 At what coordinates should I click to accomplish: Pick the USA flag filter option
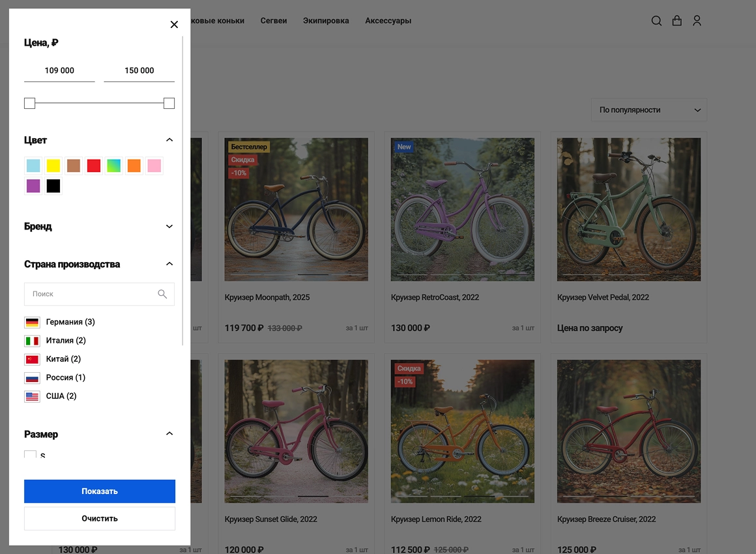coord(32,396)
